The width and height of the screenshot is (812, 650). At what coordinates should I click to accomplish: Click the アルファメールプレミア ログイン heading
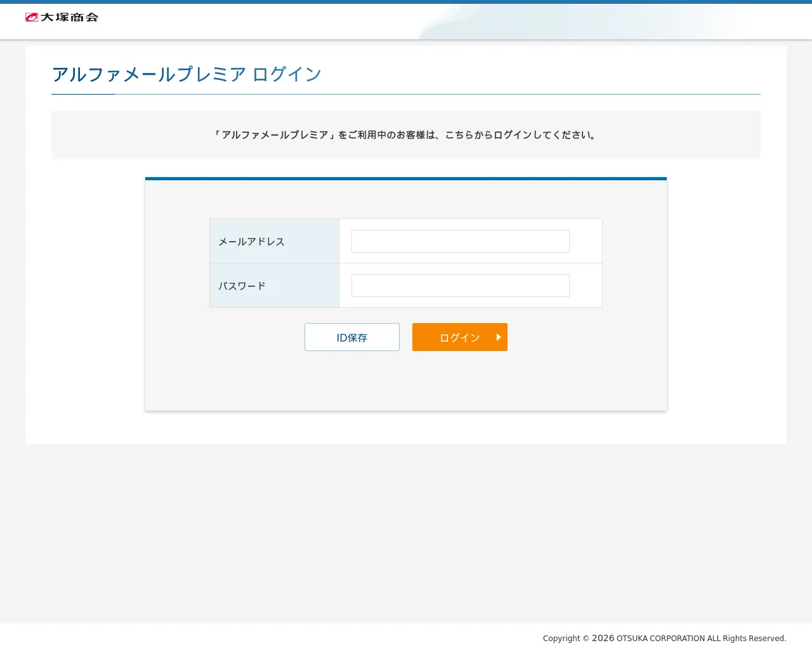tap(187, 74)
